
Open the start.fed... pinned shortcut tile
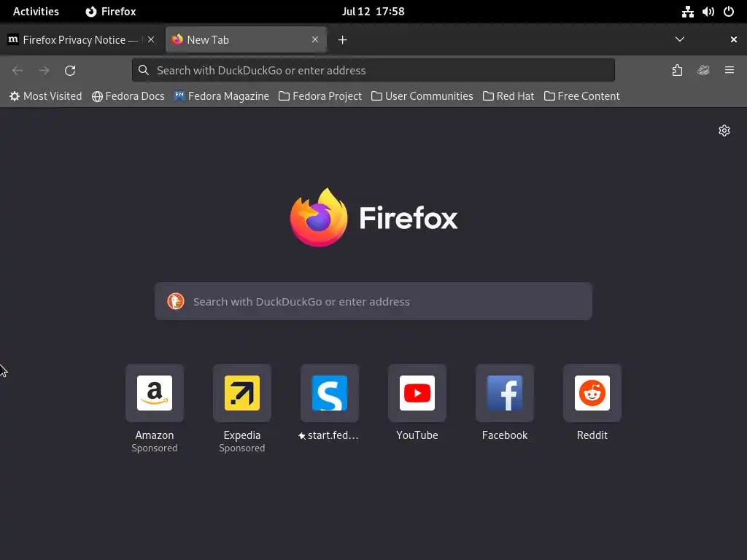point(330,393)
